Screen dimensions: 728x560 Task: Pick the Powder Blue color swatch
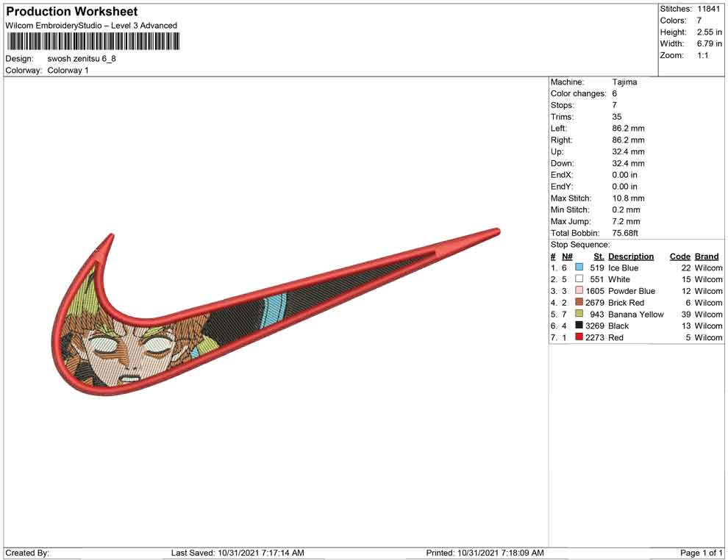(579, 291)
